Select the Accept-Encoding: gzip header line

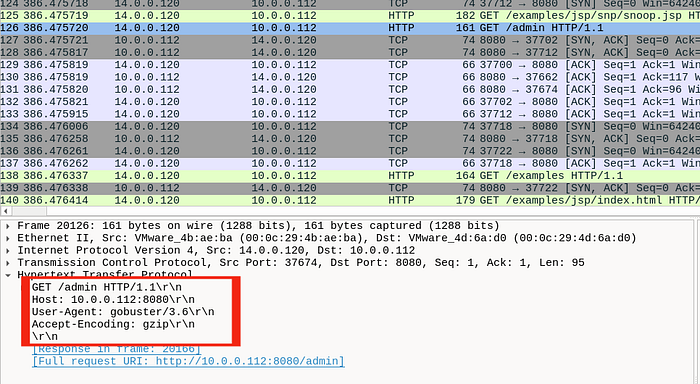[x=113, y=324]
